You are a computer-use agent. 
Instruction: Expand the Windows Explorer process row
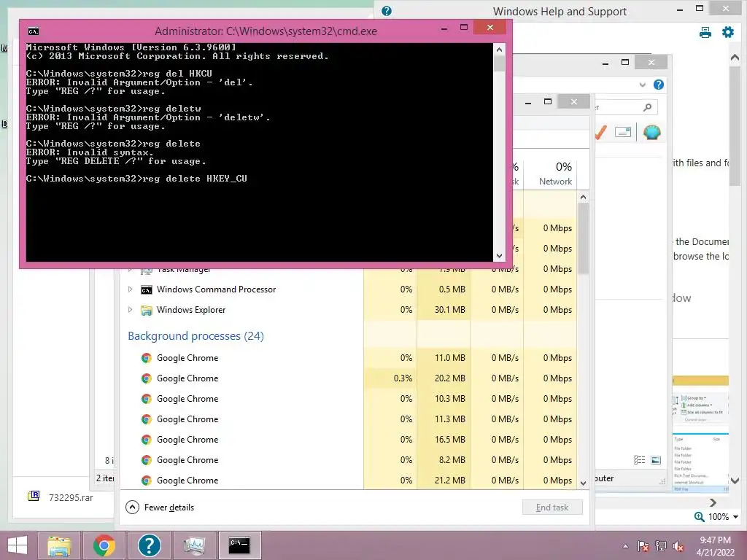click(x=130, y=309)
